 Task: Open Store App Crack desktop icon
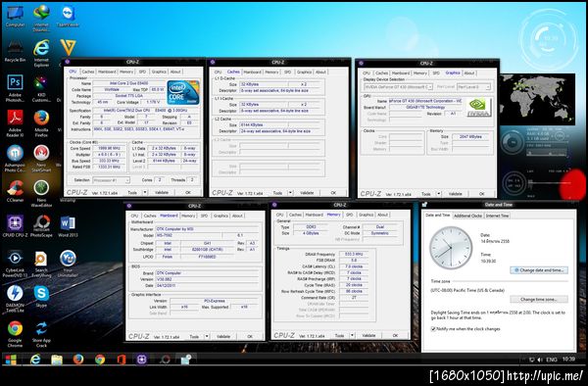(x=41, y=334)
